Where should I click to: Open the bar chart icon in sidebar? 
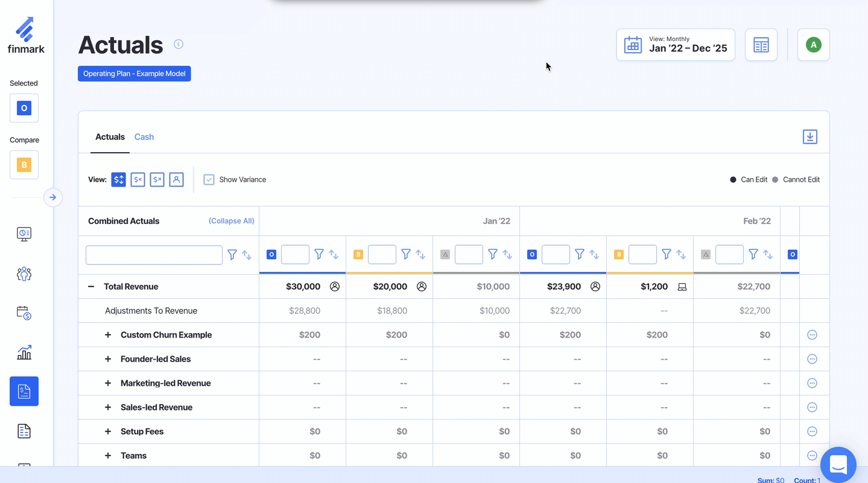tap(24, 353)
